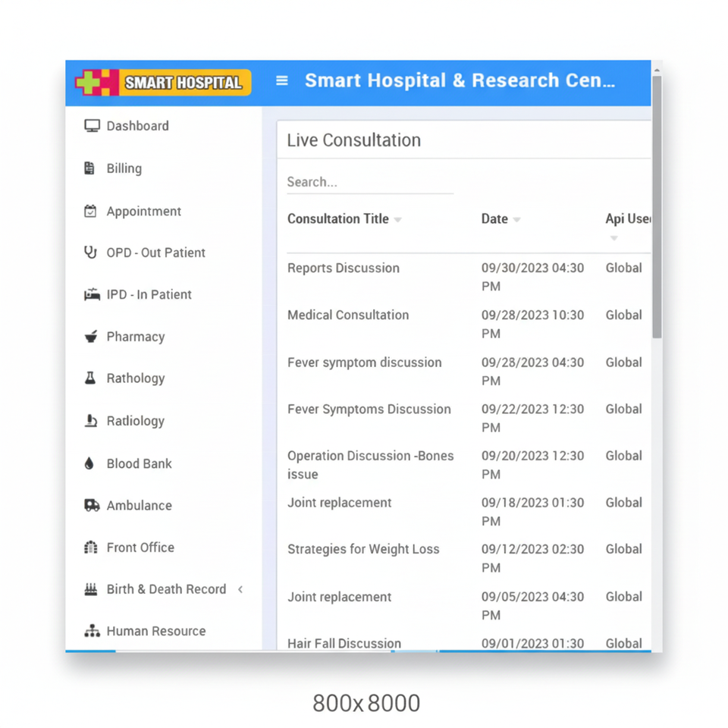Click date 09/30/2023 04:30 PM
The width and height of the screenshot is (728, 728).
[x=532, y=277]
